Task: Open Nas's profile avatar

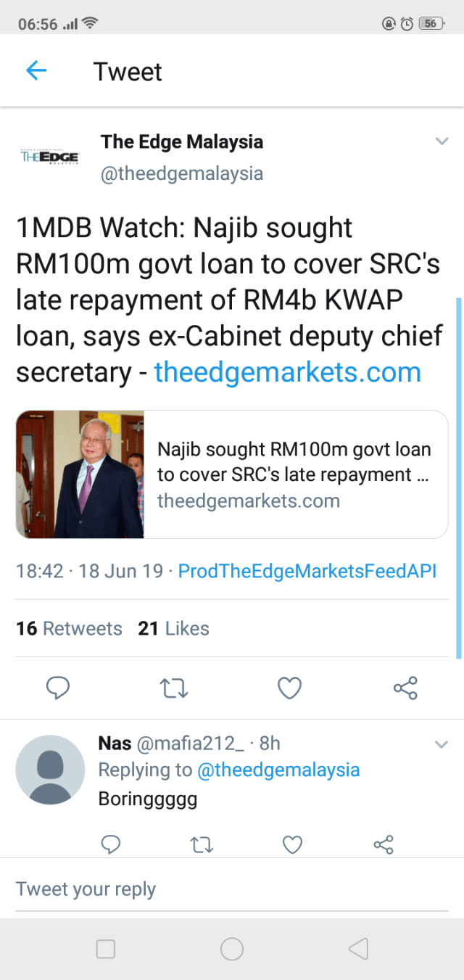Action: 51,770
